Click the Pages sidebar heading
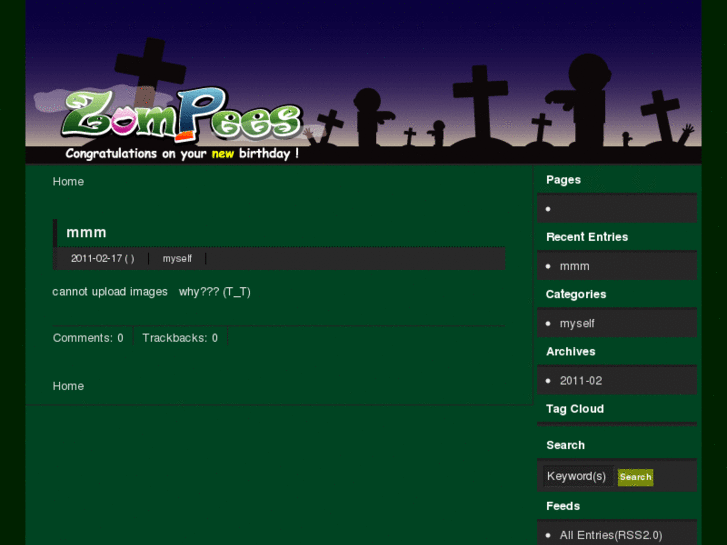 563,180
